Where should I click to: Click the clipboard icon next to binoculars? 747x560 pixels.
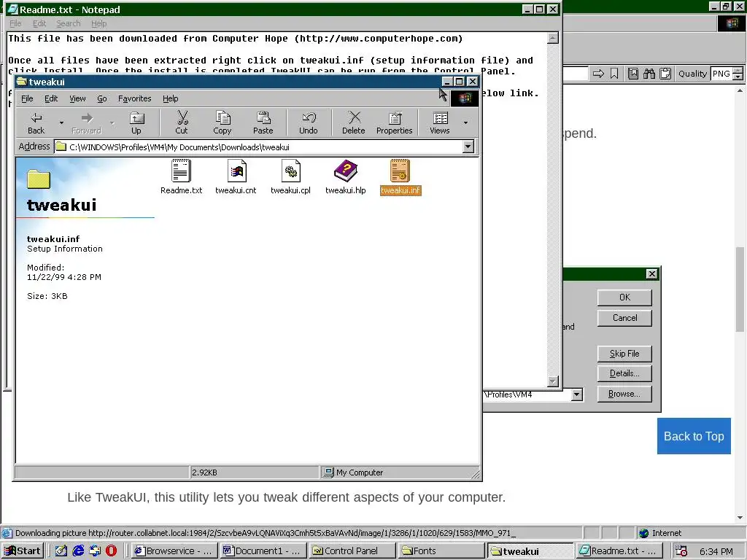(x=665, y=74)
